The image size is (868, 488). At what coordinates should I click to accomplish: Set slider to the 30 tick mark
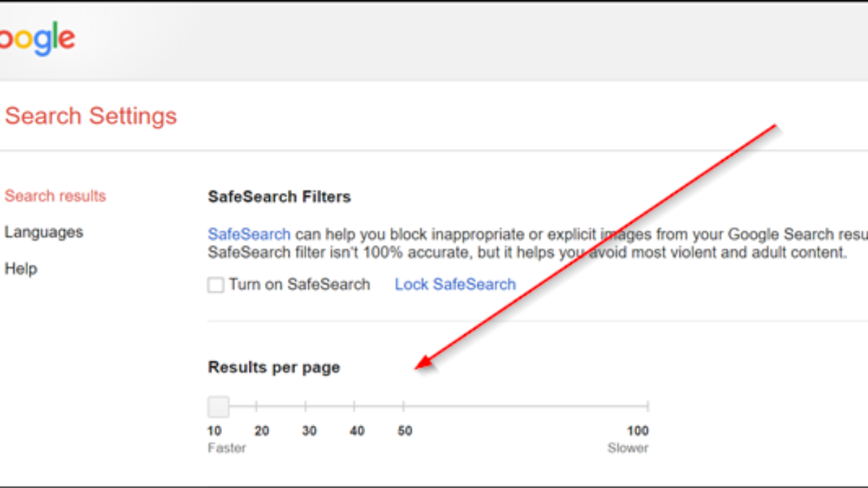coord(305,407)
